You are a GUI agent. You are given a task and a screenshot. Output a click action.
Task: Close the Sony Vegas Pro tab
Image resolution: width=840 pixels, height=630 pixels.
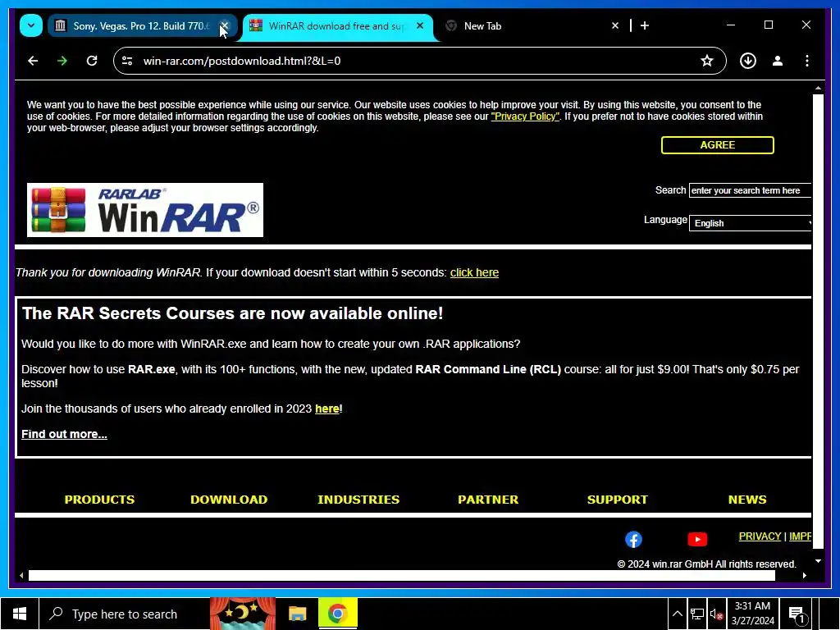[225, 25]
